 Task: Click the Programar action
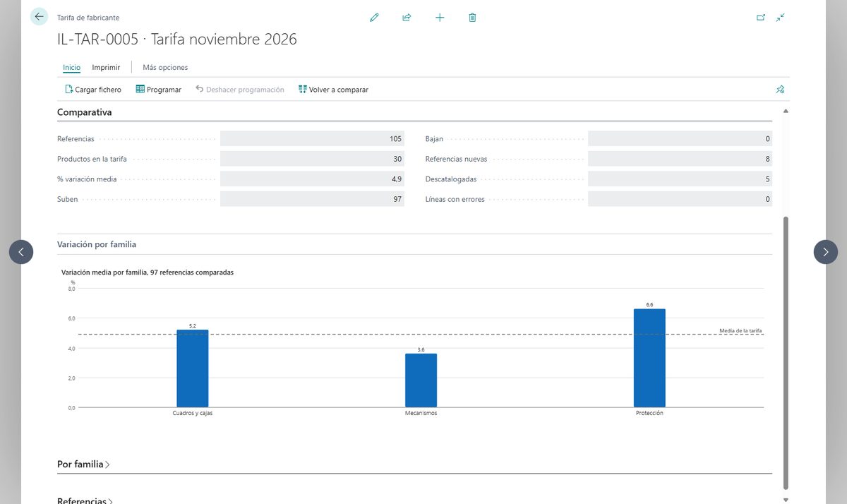159,90
